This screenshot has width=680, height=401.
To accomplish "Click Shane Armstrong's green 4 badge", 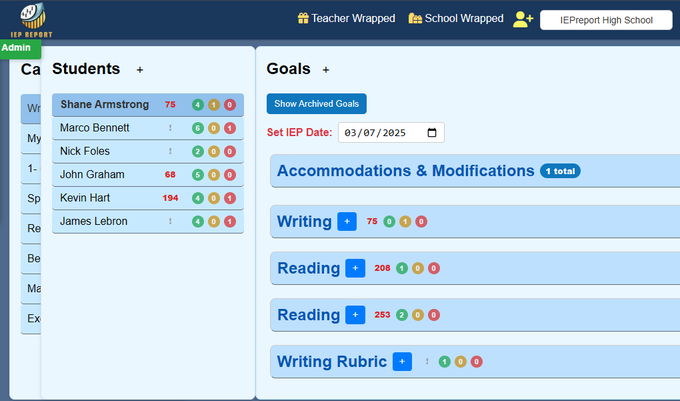I will 198,104.
